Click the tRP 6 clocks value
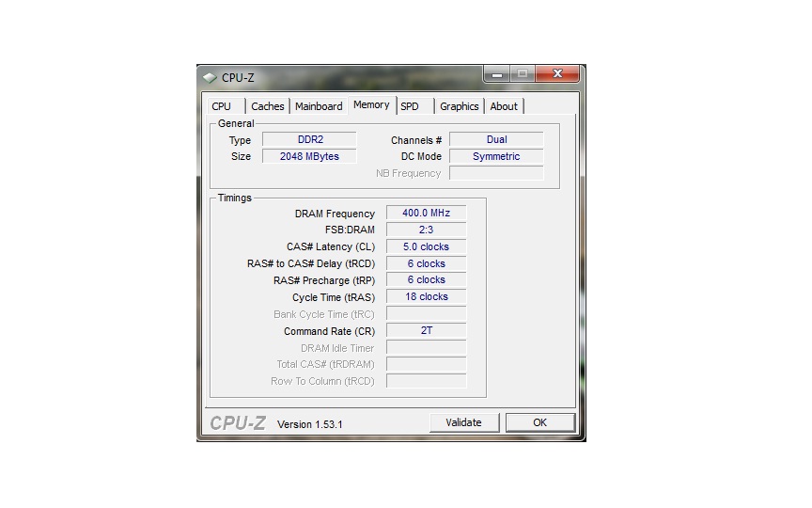Viewport: 812px width, 508px height. point(426,280)
